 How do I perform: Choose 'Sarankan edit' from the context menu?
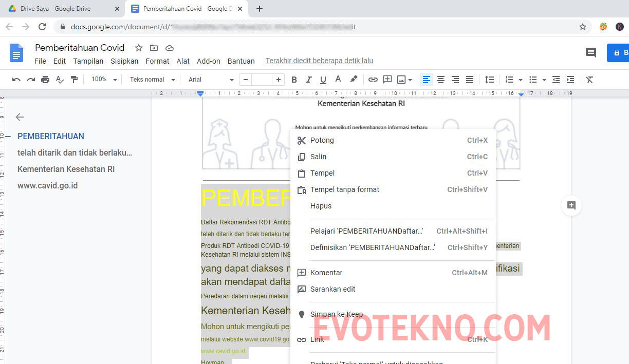pos(393,289)
